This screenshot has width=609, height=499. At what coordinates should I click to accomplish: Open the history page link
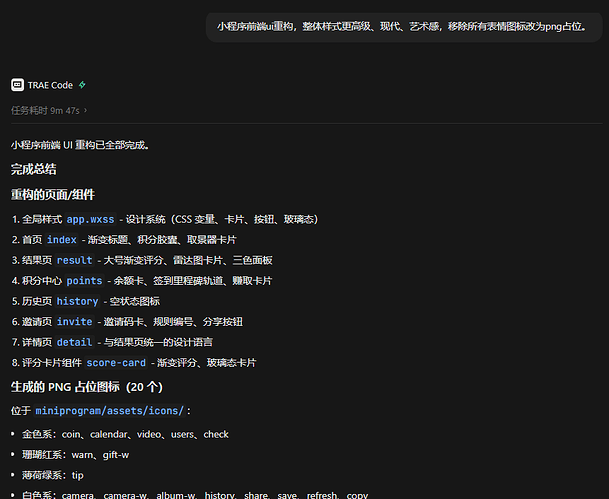click(77, 301)
